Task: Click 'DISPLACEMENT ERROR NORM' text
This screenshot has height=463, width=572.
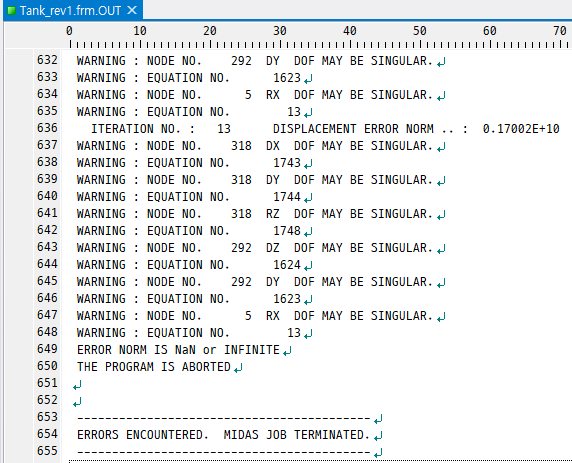Action: 353,129
